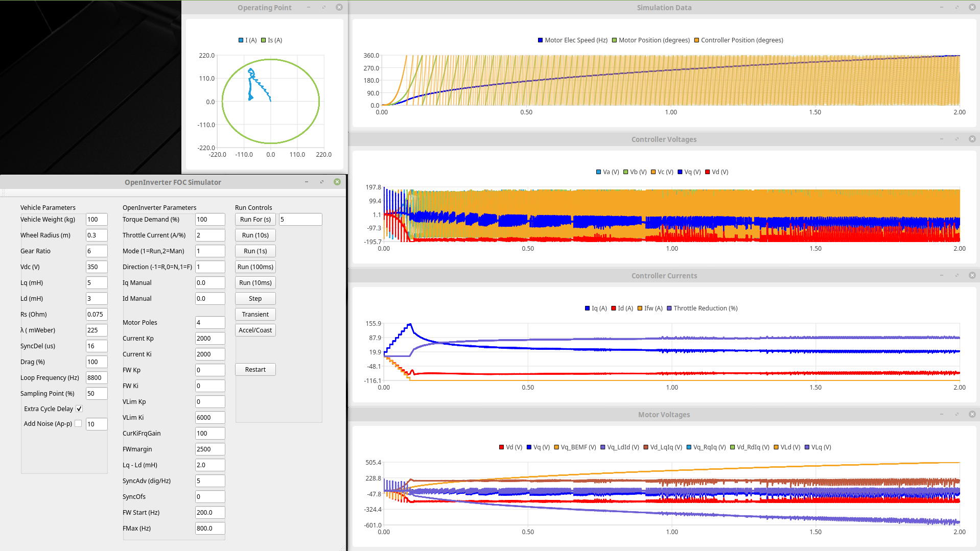Enable the Add Noise (Ap-p) checkbox

coord(78,423)
